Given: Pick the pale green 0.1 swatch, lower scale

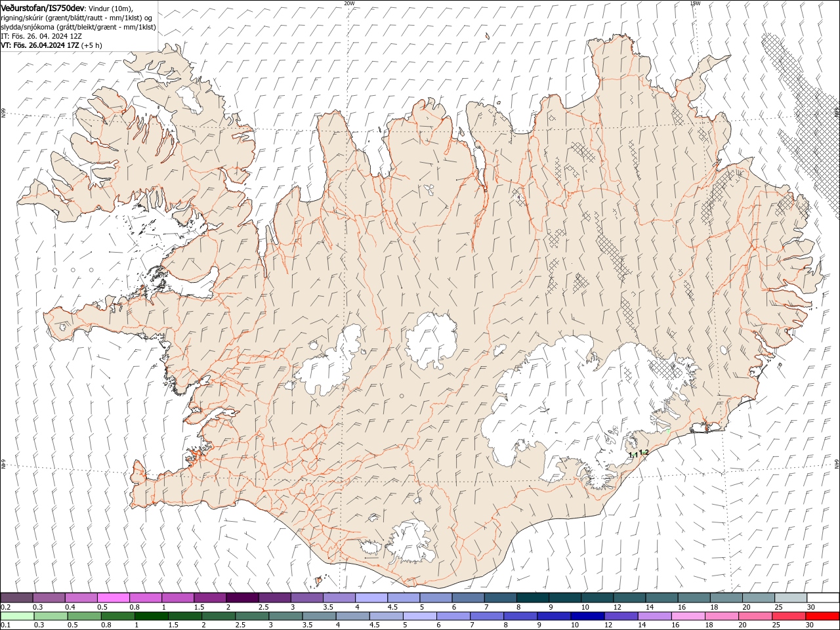Looking at the screenshot, I should coord(17,616).
